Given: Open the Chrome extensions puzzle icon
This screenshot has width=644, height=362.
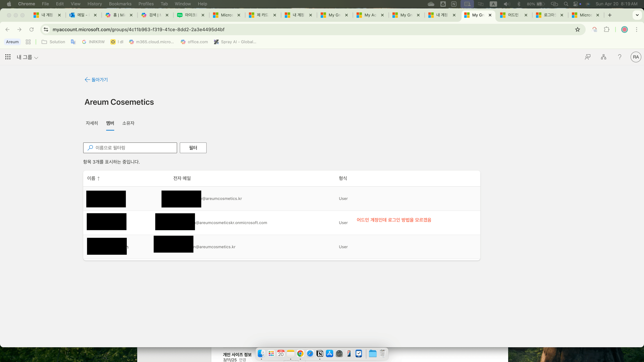Looking at the screenshot, I should pyautogui.click(x=606, y=29).
